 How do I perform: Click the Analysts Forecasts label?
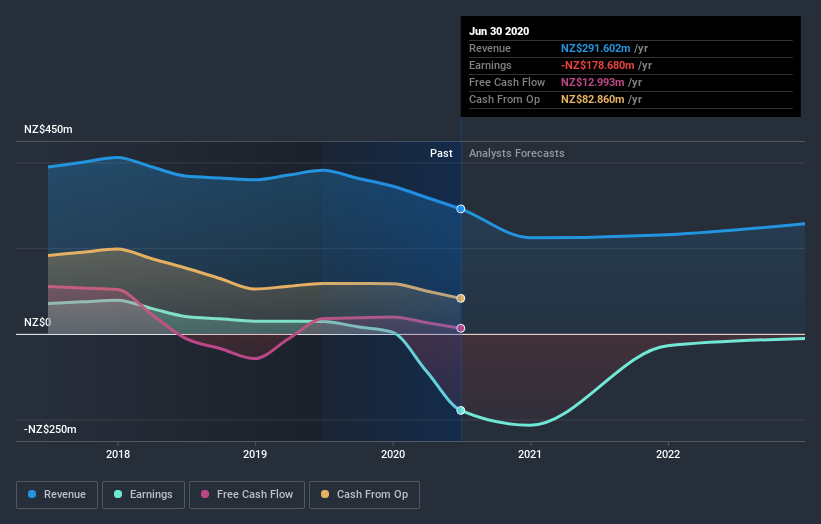(517, 153)
